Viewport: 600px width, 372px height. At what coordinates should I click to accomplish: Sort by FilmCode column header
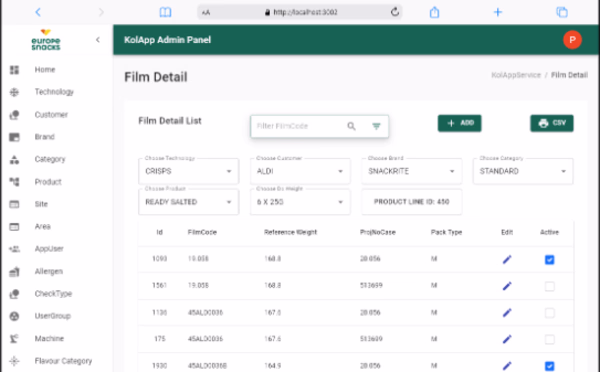pyautogui.click(x=202, y=232)
